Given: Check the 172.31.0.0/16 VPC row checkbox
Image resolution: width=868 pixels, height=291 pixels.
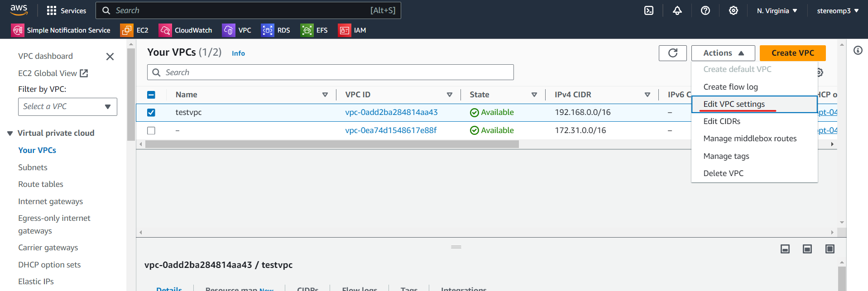Looking at the screenshot, I should (151, 130).
